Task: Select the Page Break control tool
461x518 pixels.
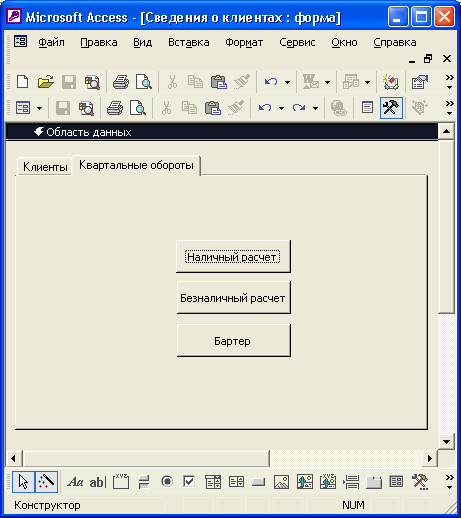Action: click(x=351, y=482)
